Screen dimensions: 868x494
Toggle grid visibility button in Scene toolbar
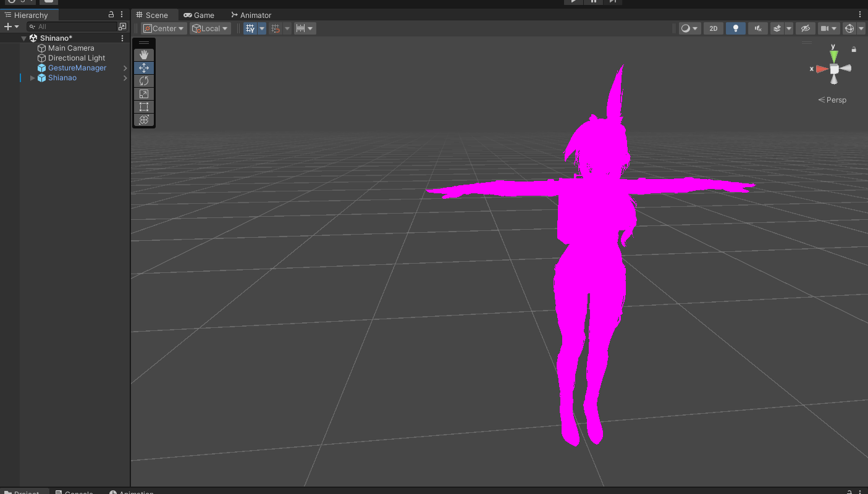(250, 28)
